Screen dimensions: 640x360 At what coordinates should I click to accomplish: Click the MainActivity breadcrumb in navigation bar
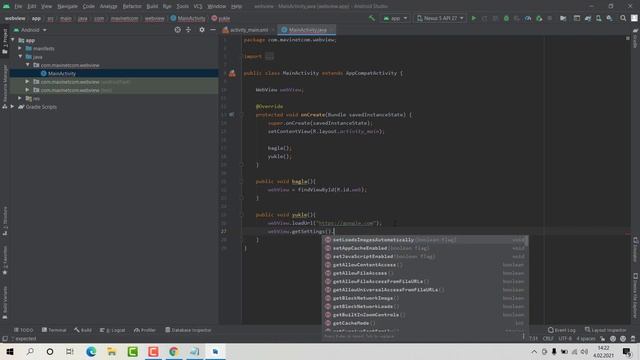point(188,18)
